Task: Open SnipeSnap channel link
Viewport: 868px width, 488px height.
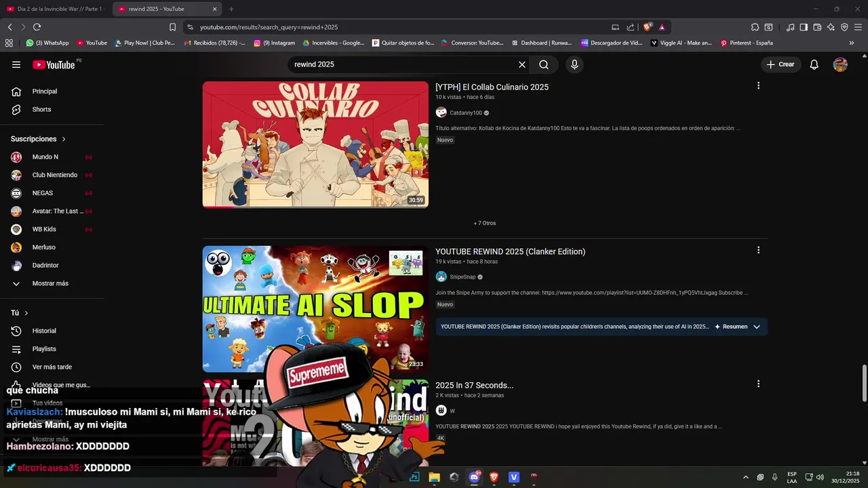Action: pyautogui.click(x=462, y=277)
